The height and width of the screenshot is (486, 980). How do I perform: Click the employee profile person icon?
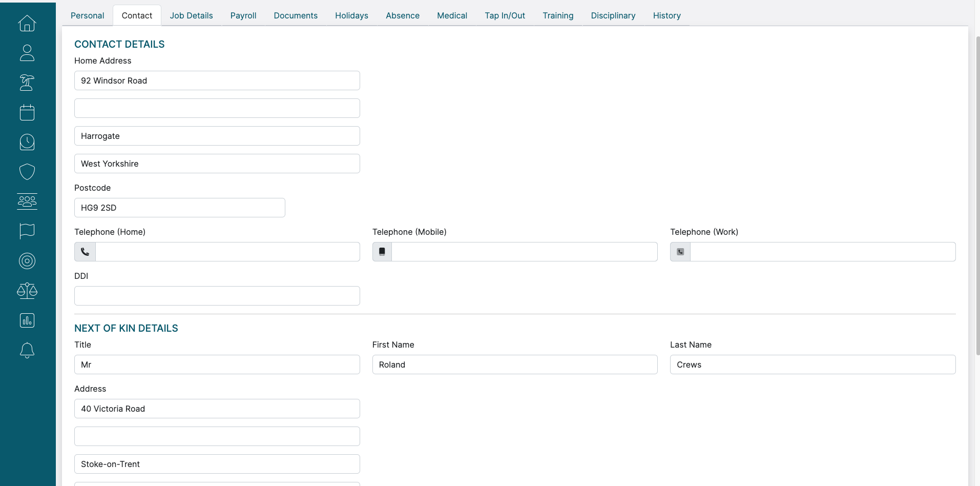tap(27, 53)
